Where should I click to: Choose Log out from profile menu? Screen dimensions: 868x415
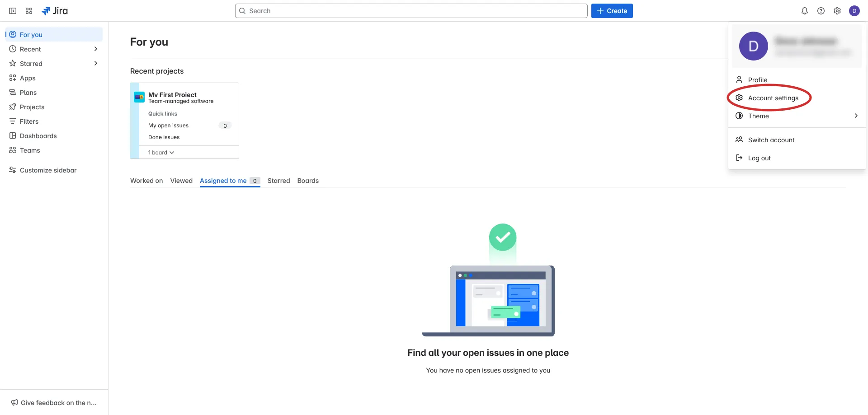coord(759,158)
